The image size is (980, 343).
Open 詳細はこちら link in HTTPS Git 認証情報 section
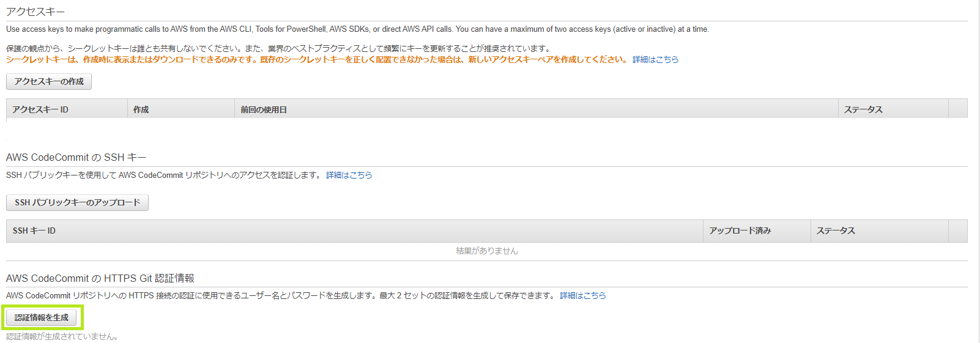click(583, 295)
